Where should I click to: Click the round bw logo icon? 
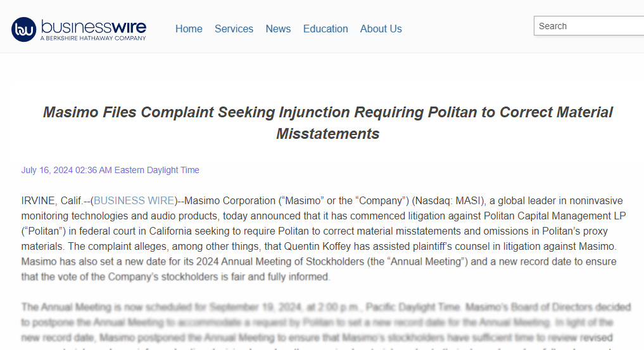24,30
